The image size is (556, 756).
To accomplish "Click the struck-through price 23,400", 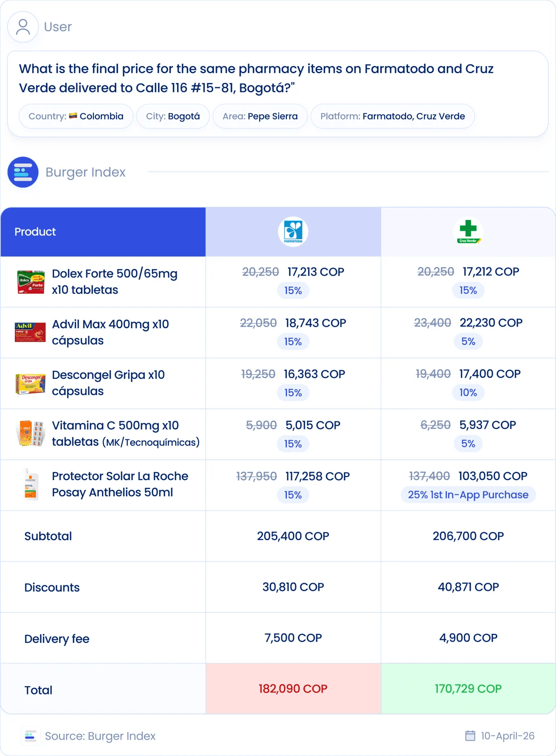I will [x=432, y=323].
